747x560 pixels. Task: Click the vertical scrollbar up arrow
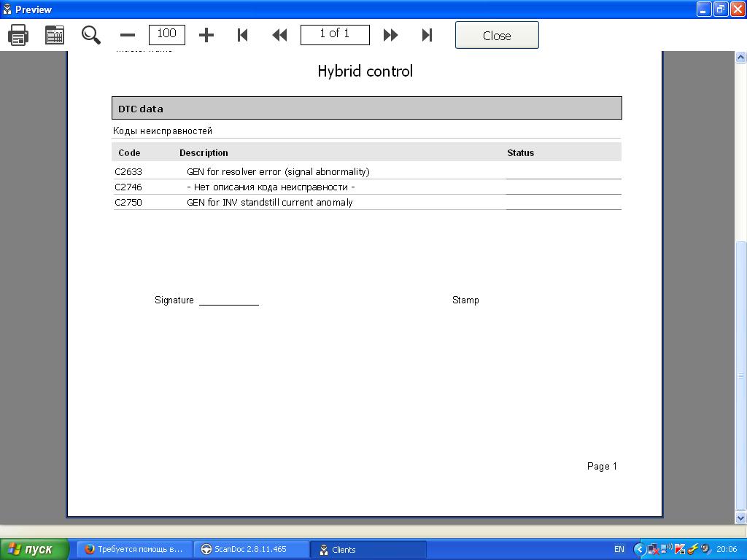tap(741, 58)
